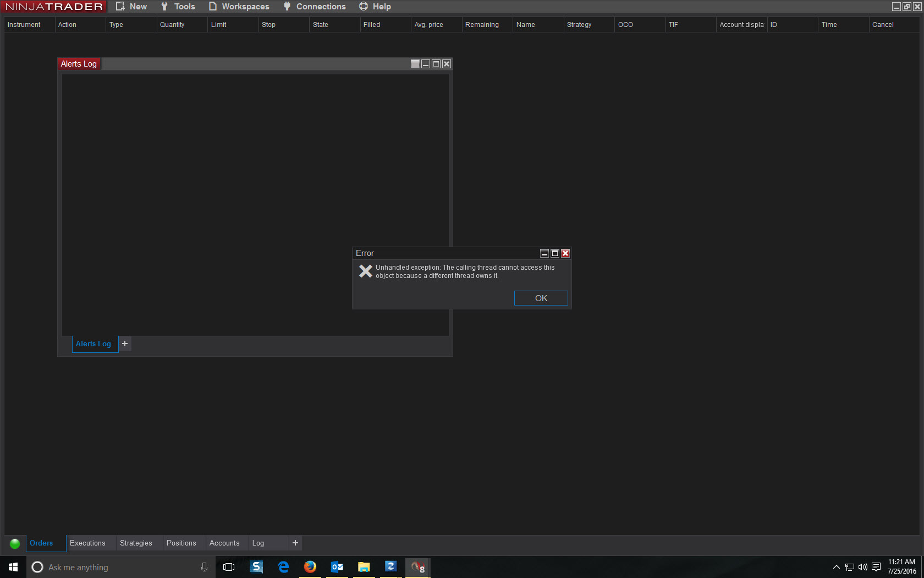The image size is (924, 578).
Task: Click the TIF column header
Action: 691,25
